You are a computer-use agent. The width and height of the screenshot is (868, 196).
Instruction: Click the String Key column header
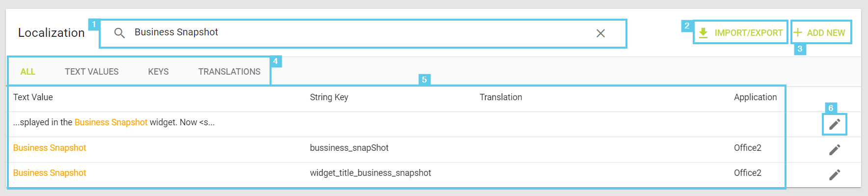[x=329, y=97]
